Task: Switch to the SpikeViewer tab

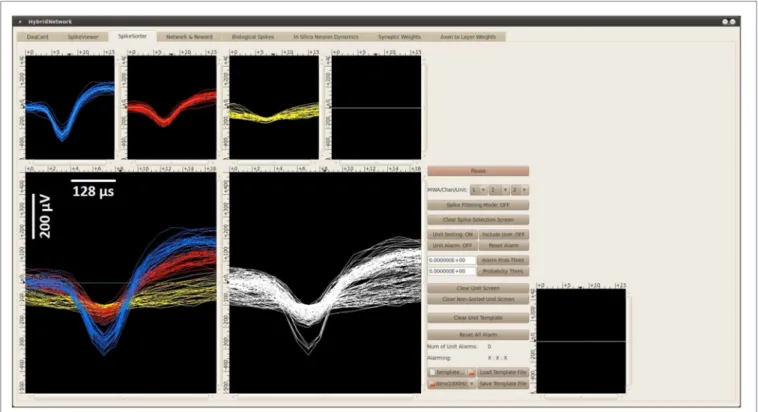Action: [x=83, y=37]
